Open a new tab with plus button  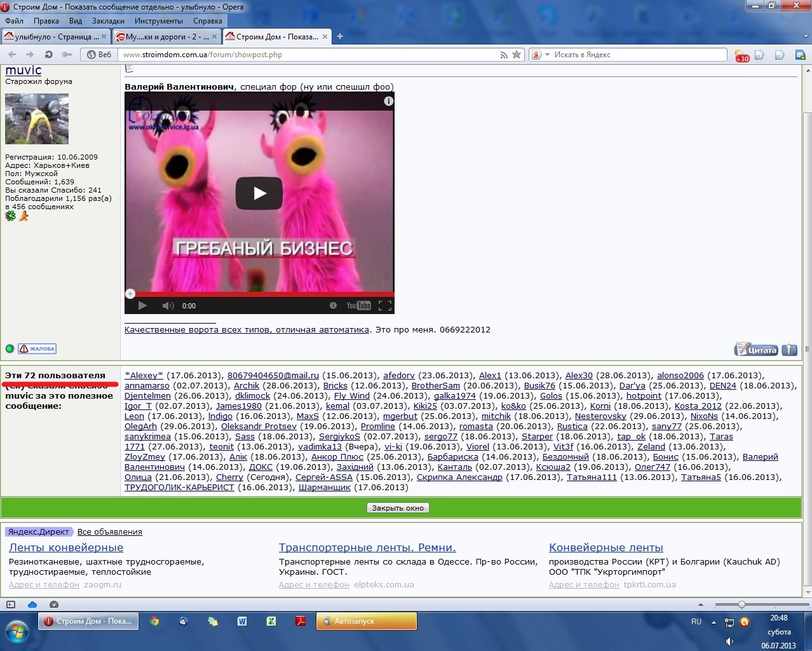pos(340,37)
